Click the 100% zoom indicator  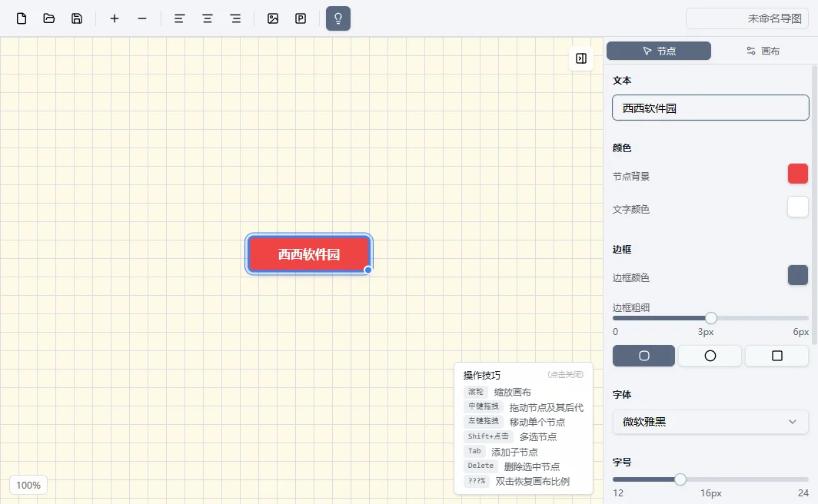(x=28, y=486)
